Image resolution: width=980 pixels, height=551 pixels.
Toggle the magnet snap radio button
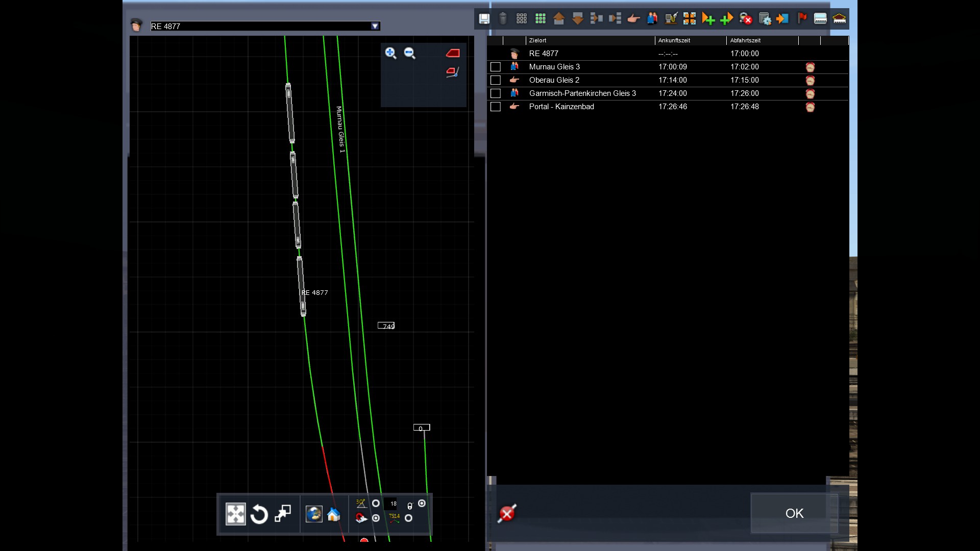click(x=376, y=518)
